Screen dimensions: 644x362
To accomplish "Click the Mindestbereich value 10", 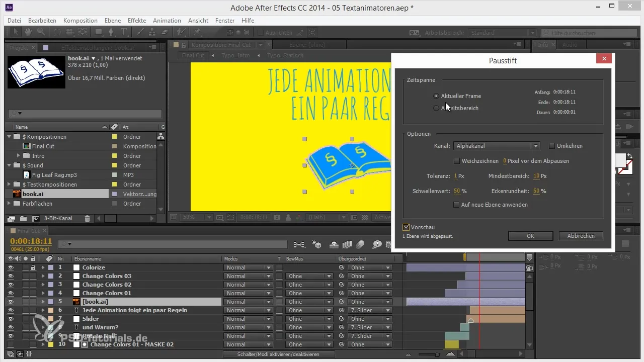I will tap(536, 176).
